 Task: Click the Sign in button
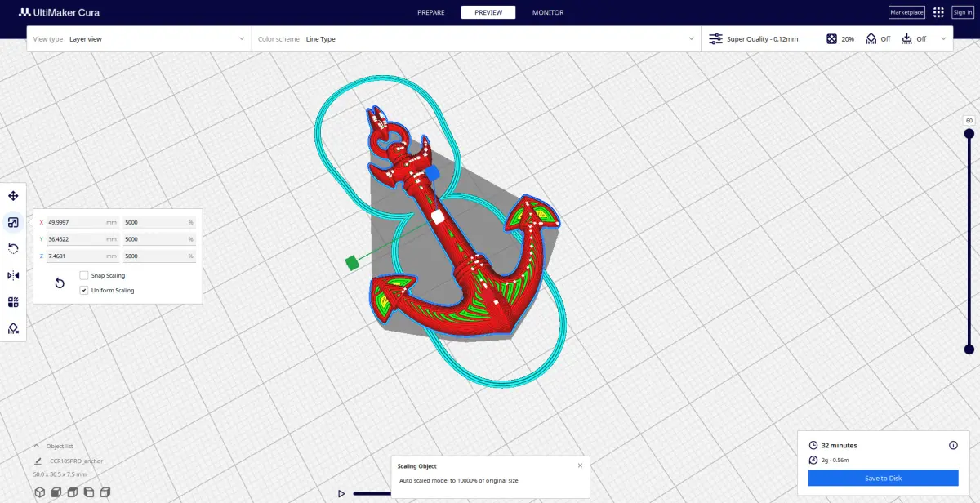(962, 12)
